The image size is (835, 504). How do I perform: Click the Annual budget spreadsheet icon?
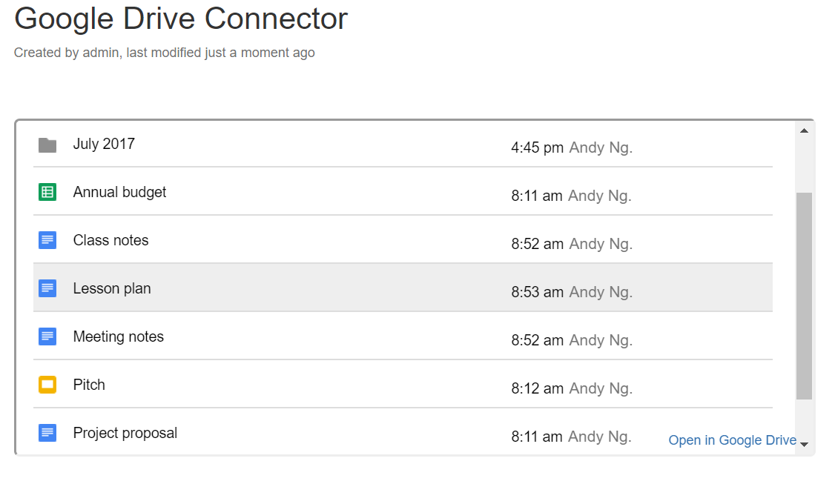47,193
